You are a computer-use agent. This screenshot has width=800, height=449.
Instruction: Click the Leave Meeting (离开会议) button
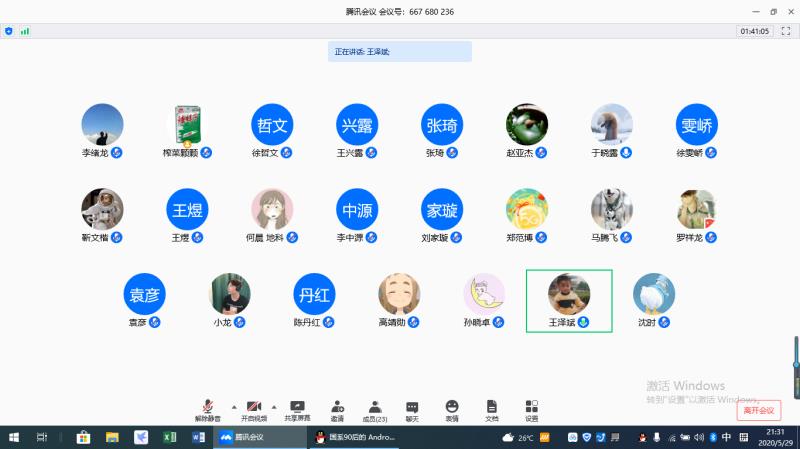757,410
